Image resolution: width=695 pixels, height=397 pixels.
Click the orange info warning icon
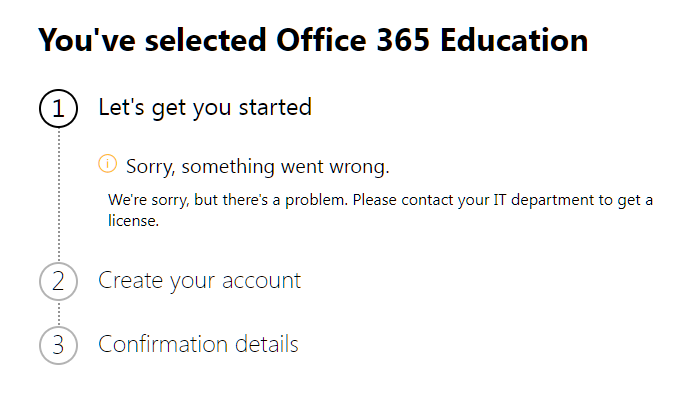pyautogui.click(x=107, y=163)
